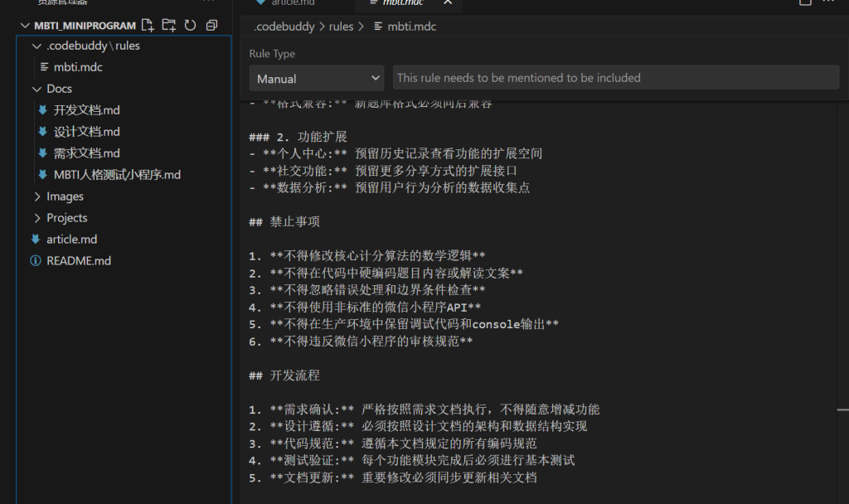Collapse all folders in explorer
Image resolution: width=849 pixels, height=504 pixels.
coord(211,25)
